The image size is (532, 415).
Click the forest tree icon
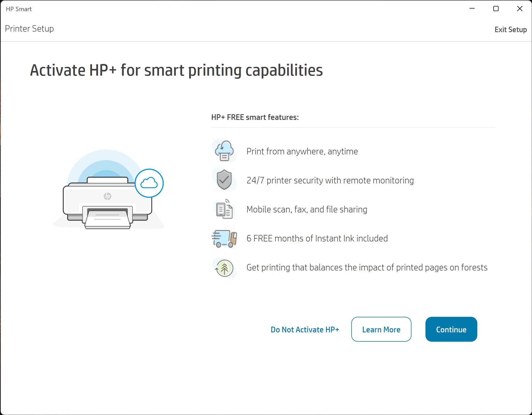(x=224, y=268)
